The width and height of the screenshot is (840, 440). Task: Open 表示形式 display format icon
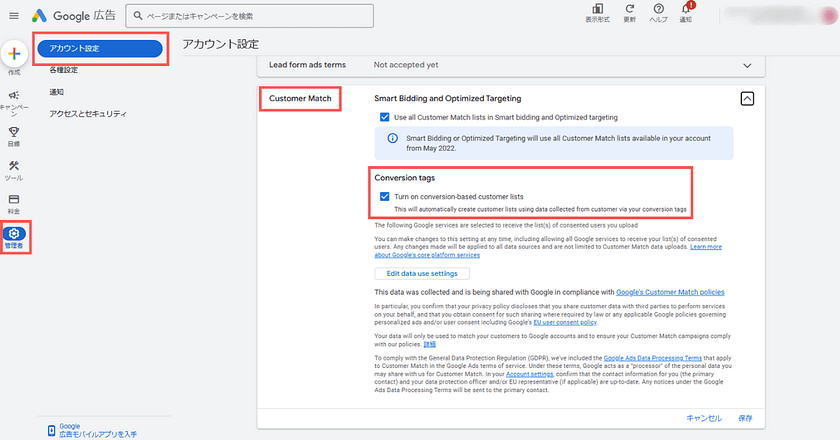tap(600, 10)
